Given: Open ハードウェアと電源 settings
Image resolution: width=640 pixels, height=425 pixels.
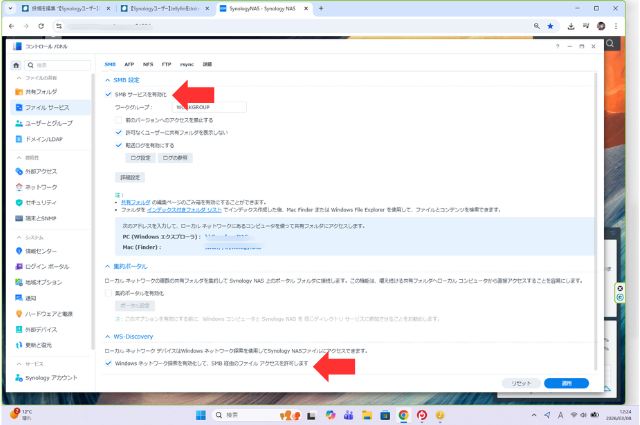Looking at the screenshot, I should tap(50, 314).
